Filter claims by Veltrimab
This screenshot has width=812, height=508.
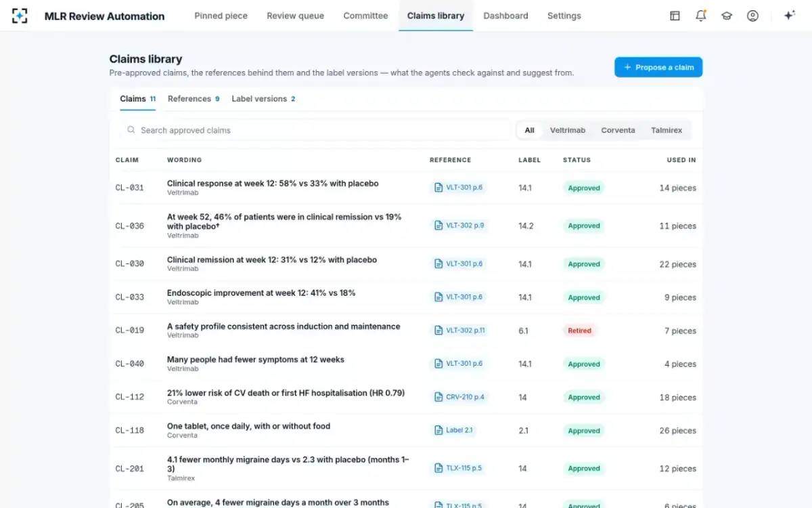(567, 130)
